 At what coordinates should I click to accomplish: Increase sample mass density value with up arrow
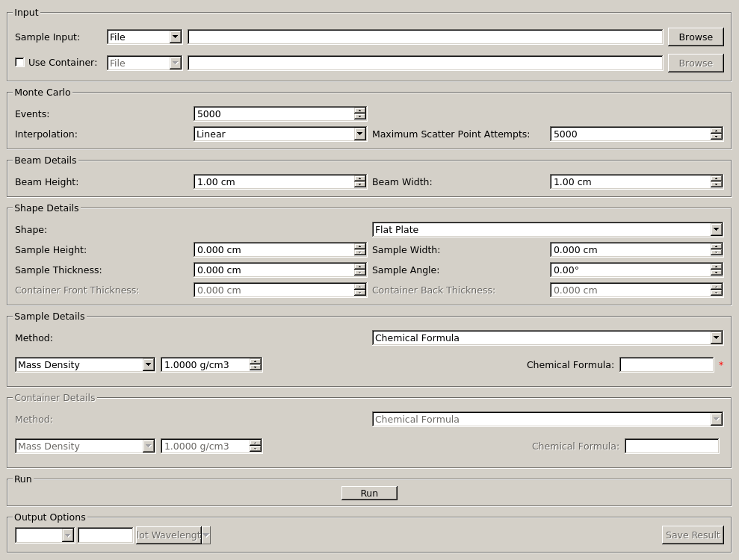[256, 361]
